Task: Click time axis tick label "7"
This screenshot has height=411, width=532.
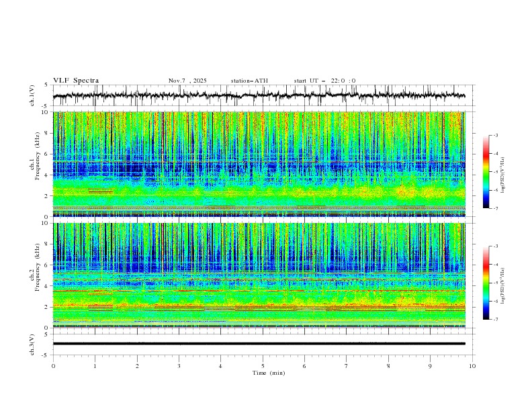Action: 347,366
